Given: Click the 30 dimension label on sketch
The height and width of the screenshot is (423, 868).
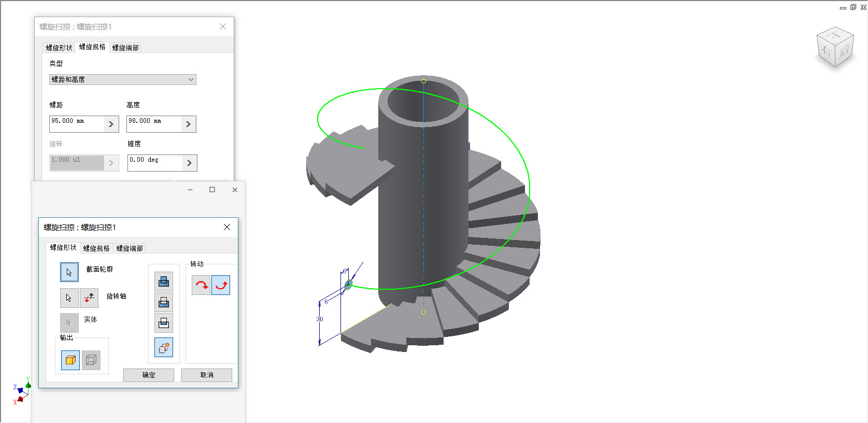Looking at the screenshot, I should point(320,319).
